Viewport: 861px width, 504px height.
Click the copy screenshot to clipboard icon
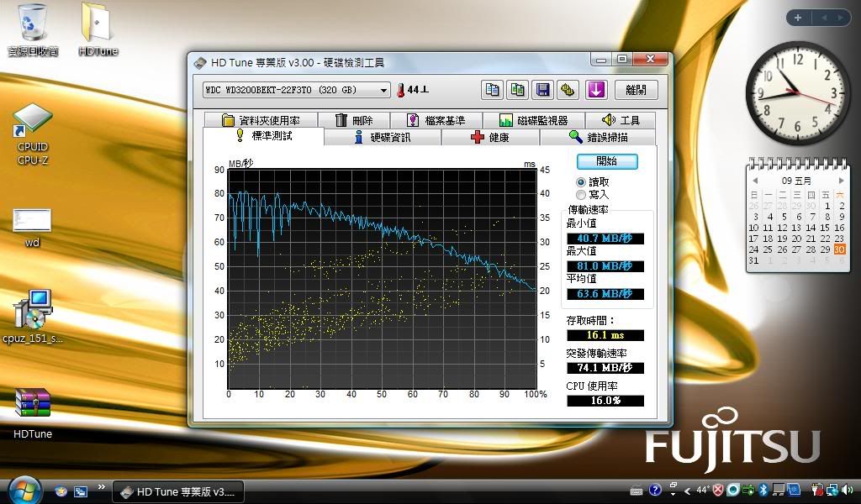point(517,90)
